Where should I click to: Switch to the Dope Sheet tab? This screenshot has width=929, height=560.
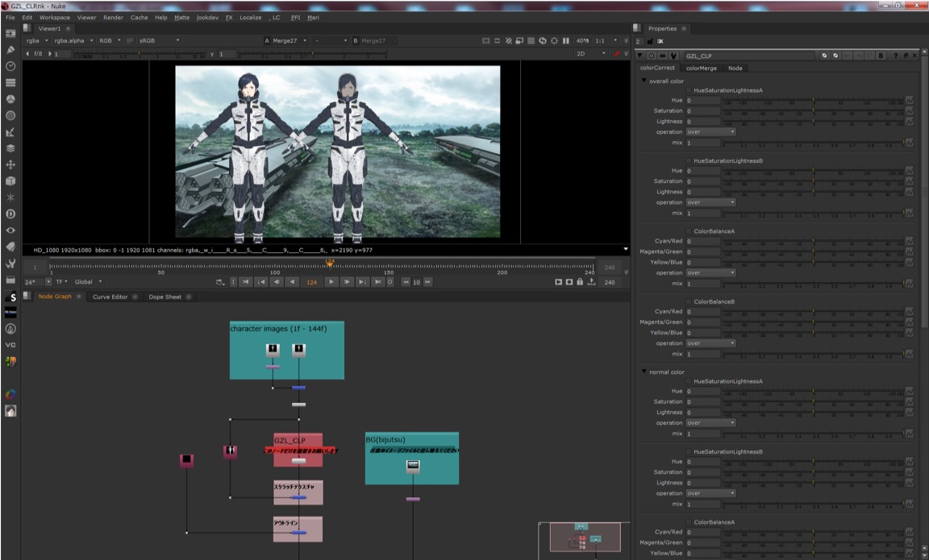point(165,297)
